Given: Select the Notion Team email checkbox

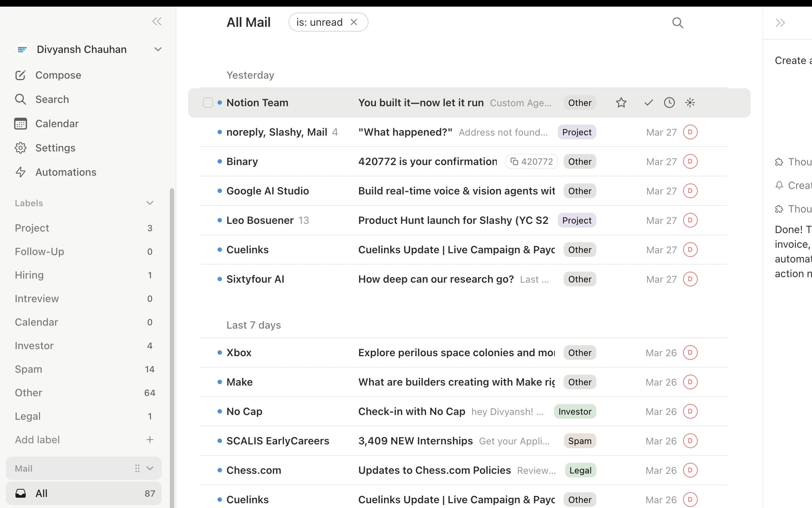Looking at the screenshot, I should click(208, 103).
